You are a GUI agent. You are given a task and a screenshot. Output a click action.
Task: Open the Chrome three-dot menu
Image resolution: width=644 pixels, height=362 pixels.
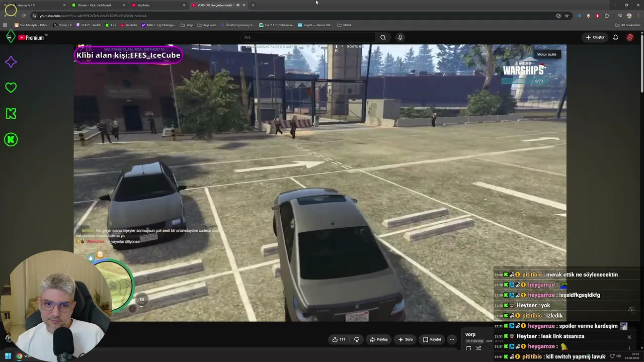point(637,16)
